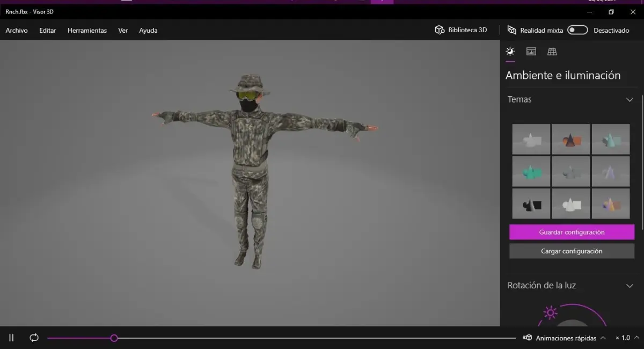Open the playback speed x 1.0 dropdown
644x349 pixels.
coord(626,338)
